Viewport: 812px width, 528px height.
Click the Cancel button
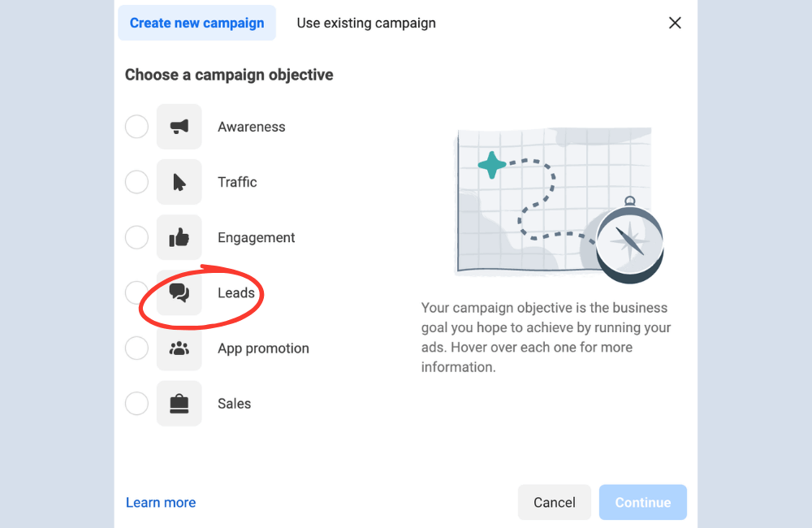(555, 502)
